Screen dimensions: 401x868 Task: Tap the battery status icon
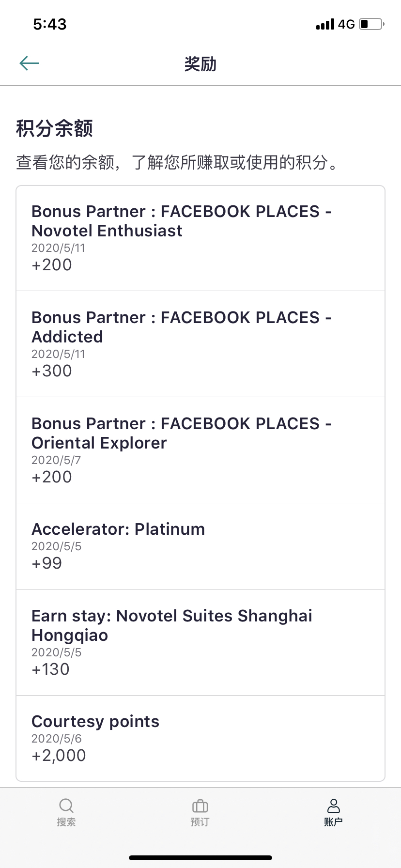click(x=371, y=24)
